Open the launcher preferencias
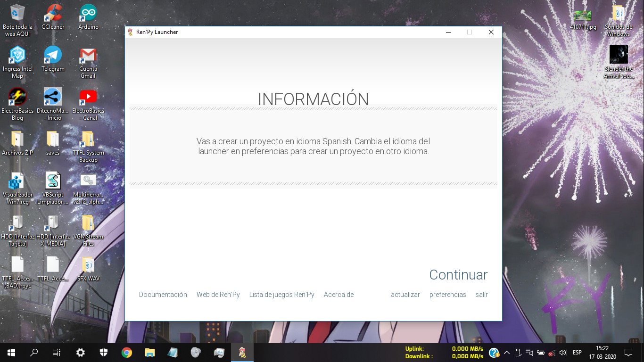The height and width of the screenshot is (362, 644). pyautogui.click(x=447, y=295)
